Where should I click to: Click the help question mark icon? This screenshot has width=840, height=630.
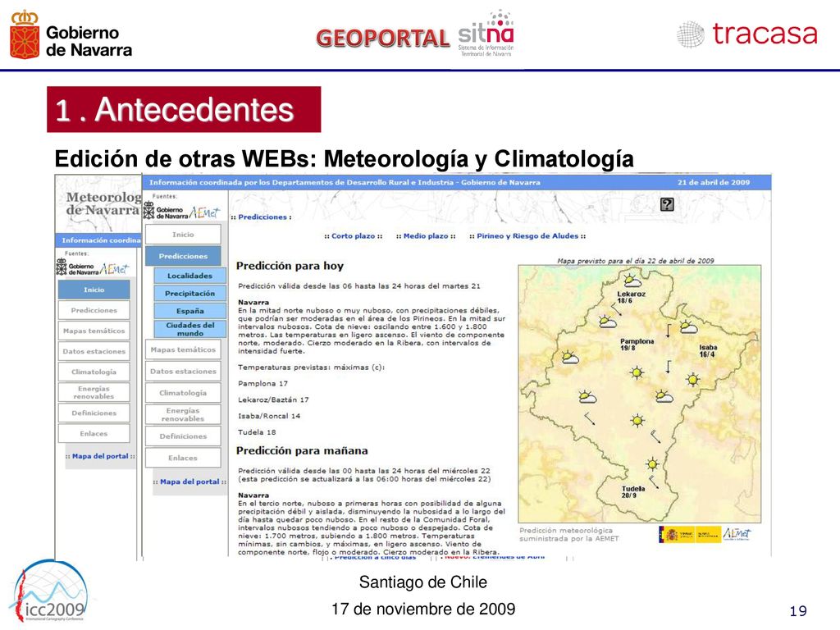pyautogui.click(x=667, y=204)
